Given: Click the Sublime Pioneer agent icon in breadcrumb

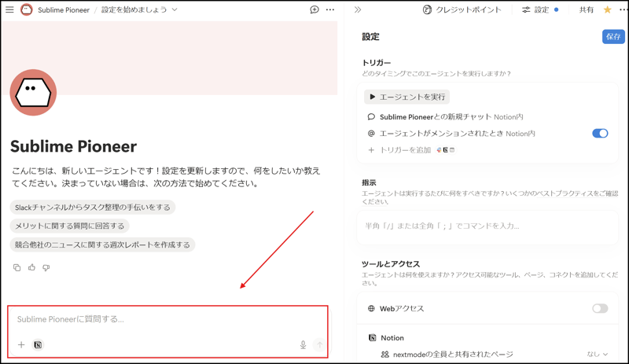Looking at the screenshot, I should (27, 9).
